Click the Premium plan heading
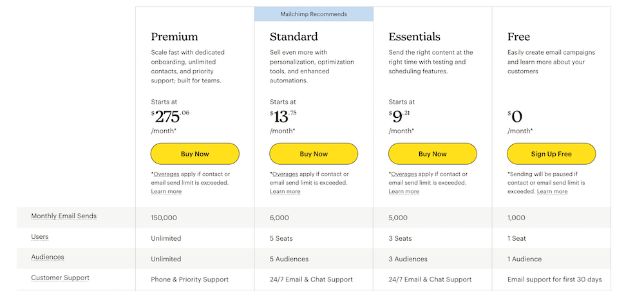Image resolution: width=644 pixels, height=291 pixels. pyautogui.click(x=175, y=37)
